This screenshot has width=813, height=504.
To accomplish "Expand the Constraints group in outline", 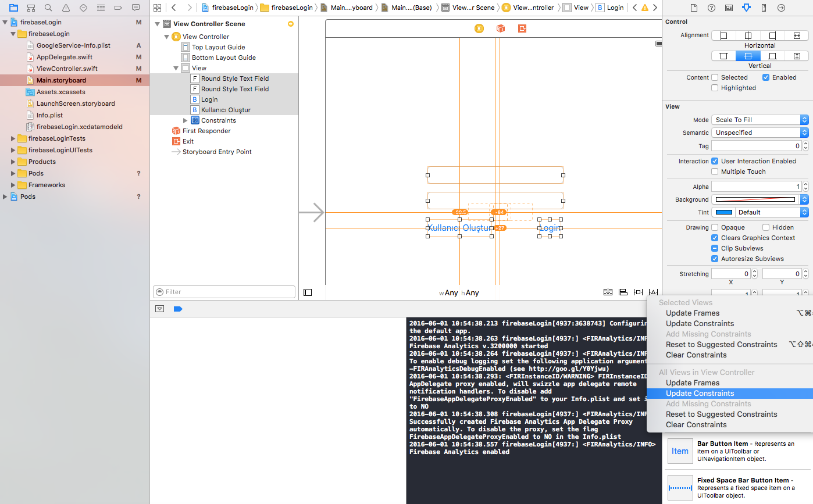I will pyautogui.click(x=186, y=120).
